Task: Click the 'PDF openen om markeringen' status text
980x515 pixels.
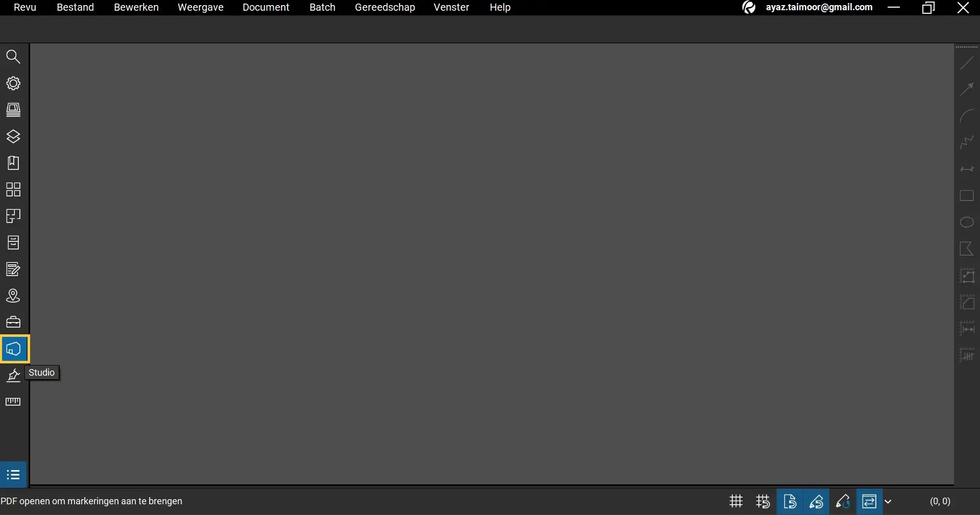Action: [91, 501]
